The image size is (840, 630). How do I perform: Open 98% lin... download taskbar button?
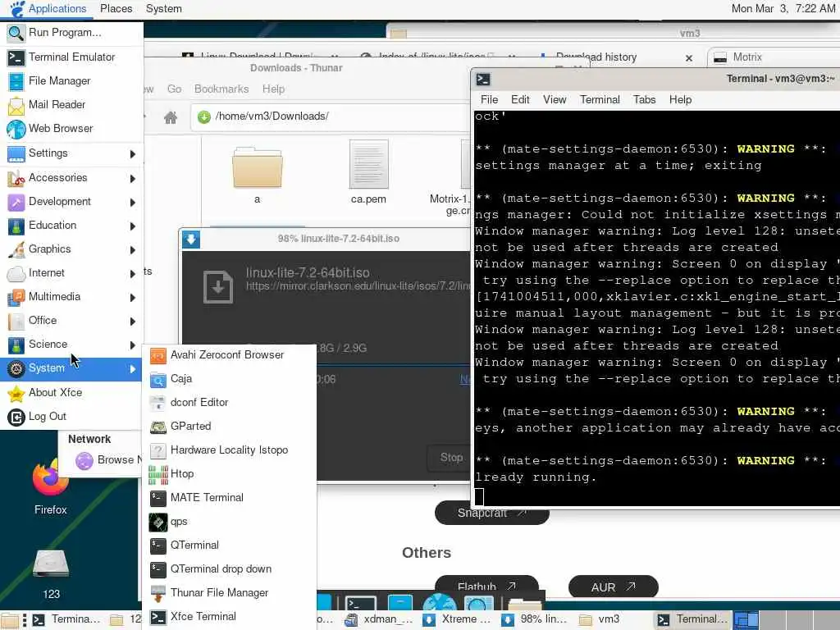pyautogui.click(x=534, y=619)
